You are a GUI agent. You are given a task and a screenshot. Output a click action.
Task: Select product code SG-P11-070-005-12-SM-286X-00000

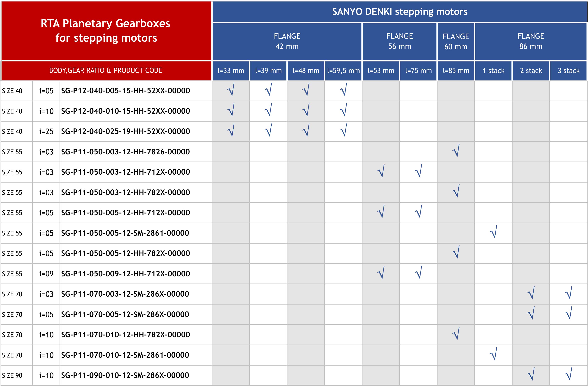pyautogui.click(x=125, y=315)
